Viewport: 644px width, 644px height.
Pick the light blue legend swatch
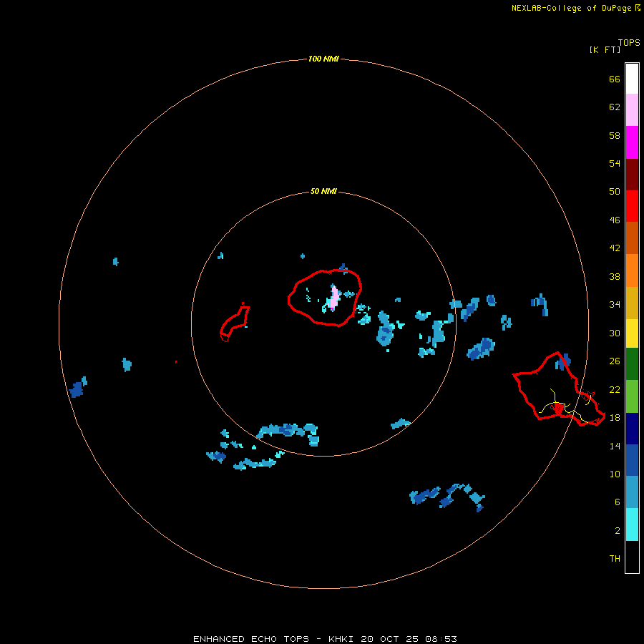632,492
